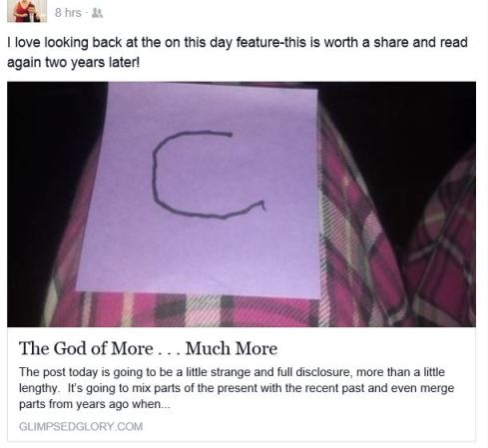Click the person in red in the avatar
This screenshot has width=488, height=448.
coord(23,11)
